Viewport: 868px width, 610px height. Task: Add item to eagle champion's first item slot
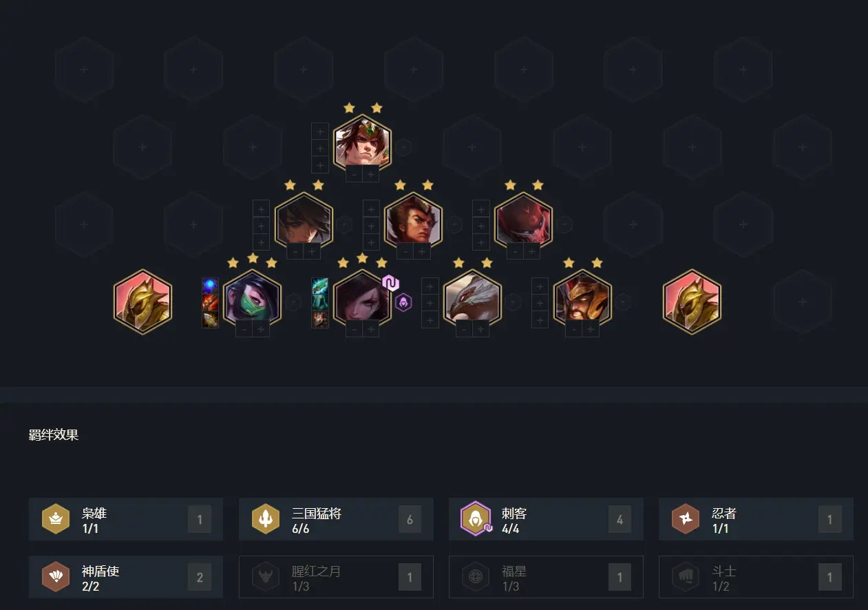click(x=430, y=286)
